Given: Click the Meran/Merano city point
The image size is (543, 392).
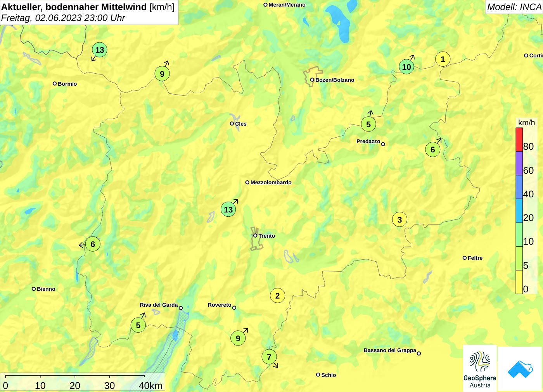Looking at the screenshot, I should (266, 5).
